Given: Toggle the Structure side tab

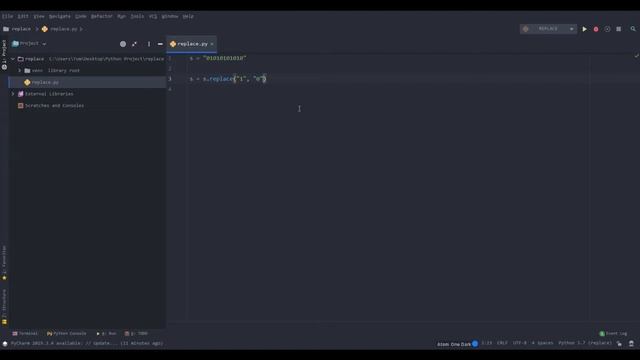Looking at the screenshot, I should 4,307.
